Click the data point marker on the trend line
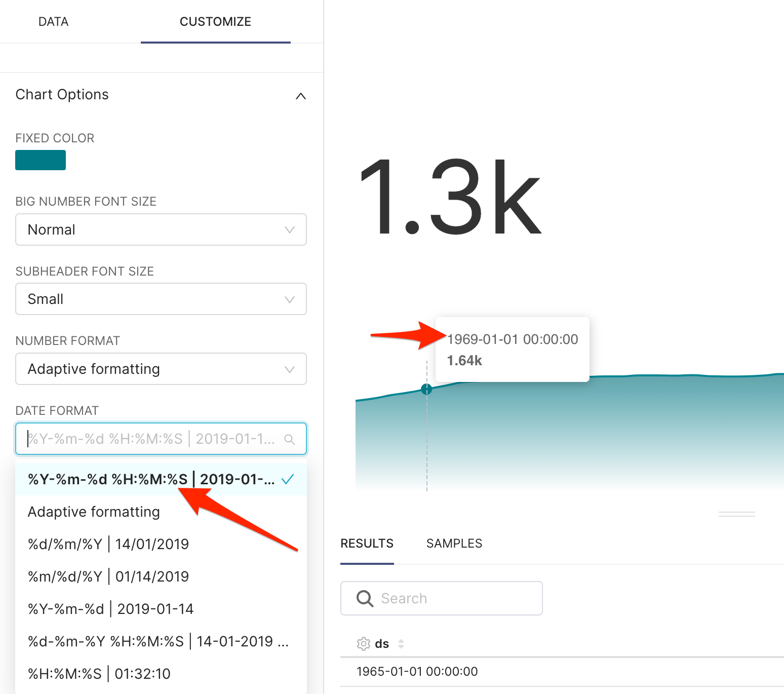 pos(426,390)
